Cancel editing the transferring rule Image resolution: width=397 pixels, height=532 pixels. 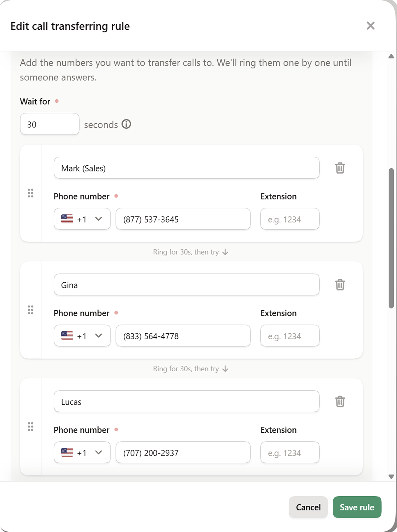pyautogui.click(x=308, y=507)
